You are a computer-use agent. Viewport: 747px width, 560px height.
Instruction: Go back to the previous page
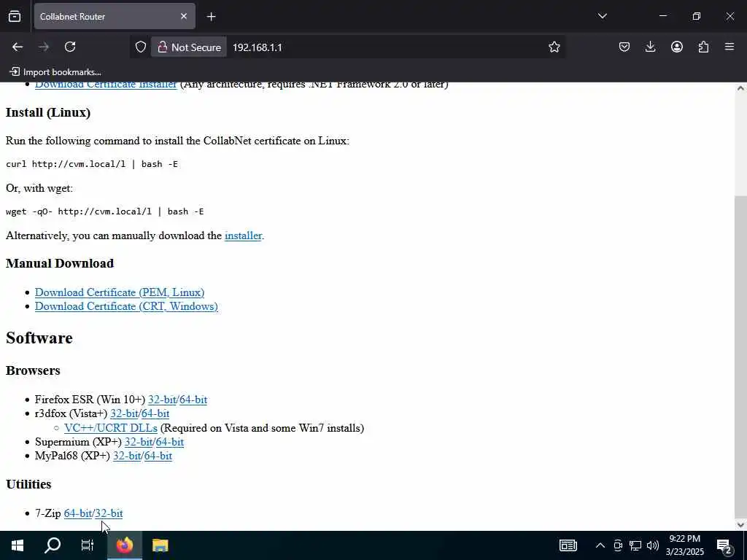18,47
